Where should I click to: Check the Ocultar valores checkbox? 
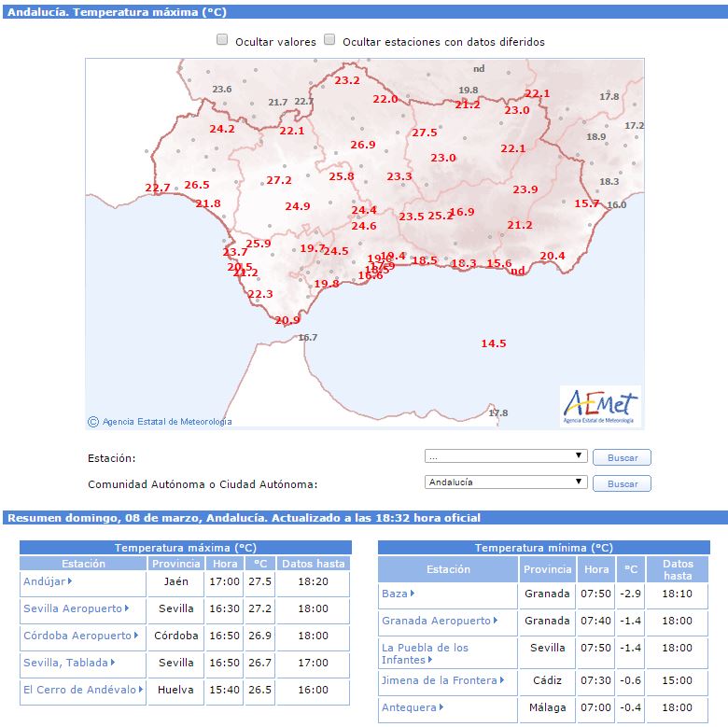(222, 40)
